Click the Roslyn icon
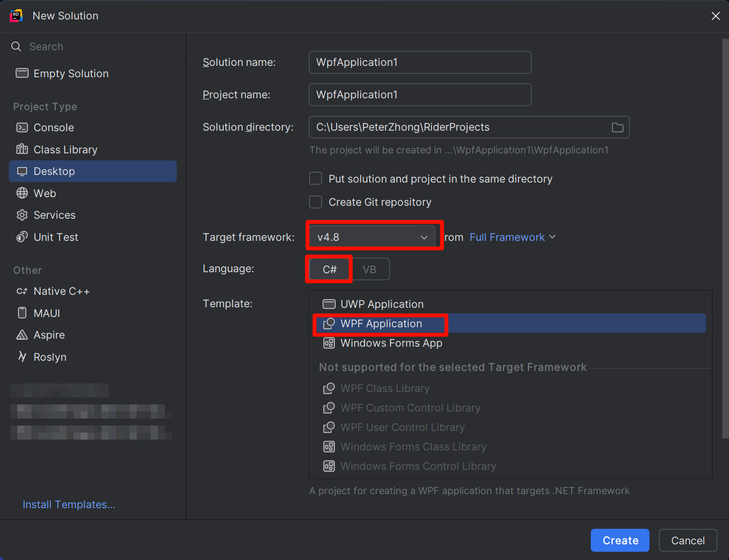Viewport: 729px width, 560px height. click(x=22, y=356)
